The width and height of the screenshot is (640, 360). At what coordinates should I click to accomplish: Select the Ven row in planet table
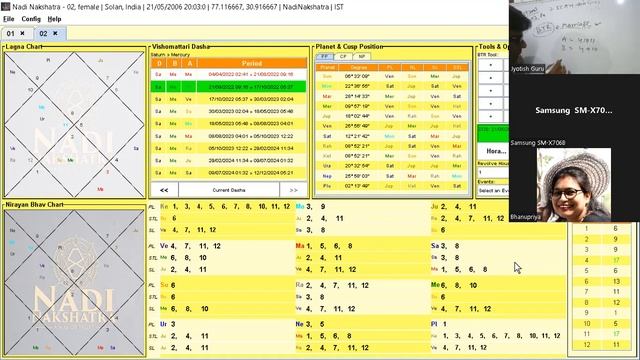pos(392,126)
